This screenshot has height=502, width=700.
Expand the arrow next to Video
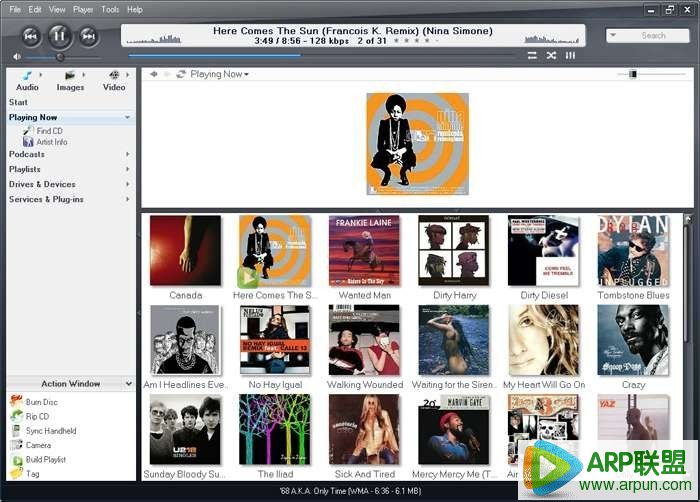pos(127,75)
